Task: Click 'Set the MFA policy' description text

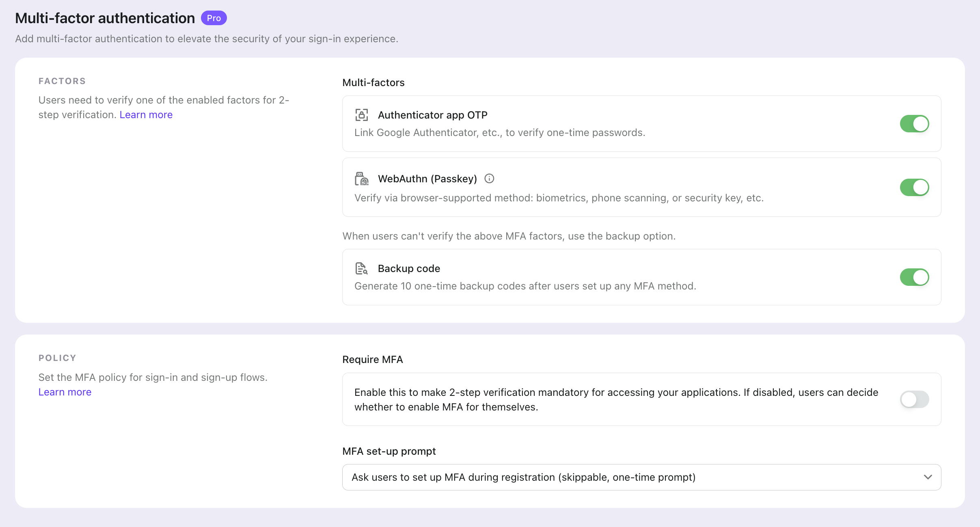Action: (153, 378)
